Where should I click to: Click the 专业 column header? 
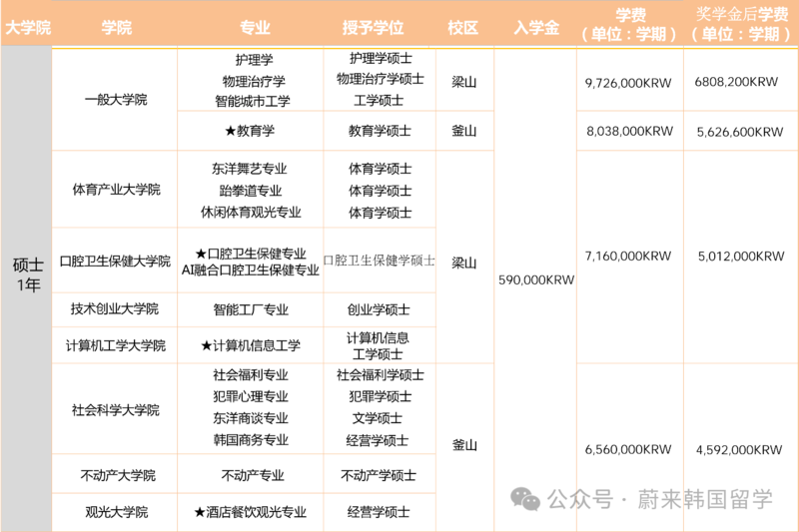[x=255, y=27]
